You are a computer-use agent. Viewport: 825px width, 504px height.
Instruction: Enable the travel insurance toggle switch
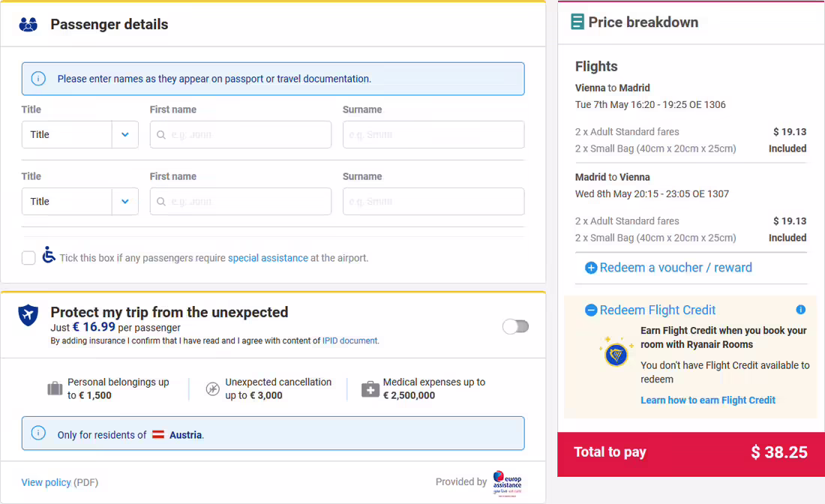click(x=515, y=327)
